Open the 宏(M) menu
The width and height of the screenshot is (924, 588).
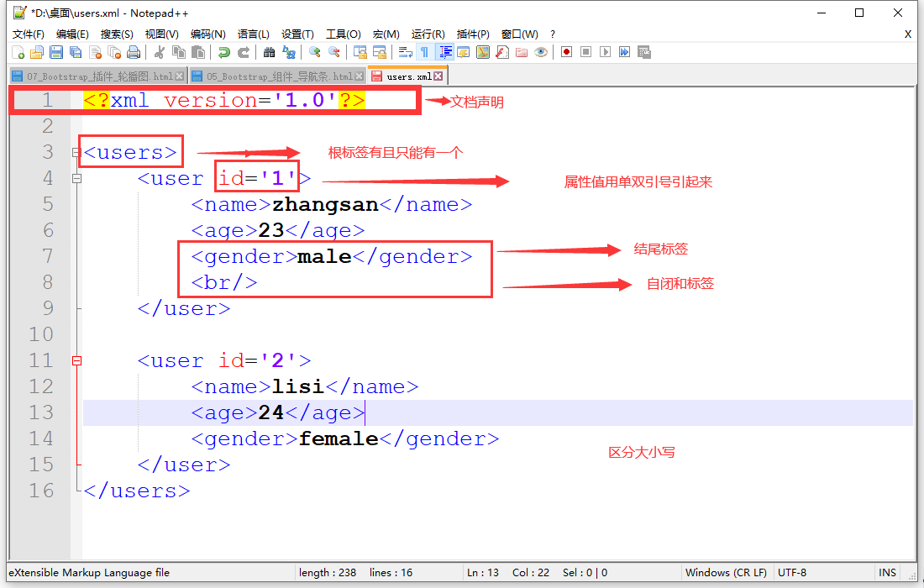pyautogui.click(x=386, y=34)
